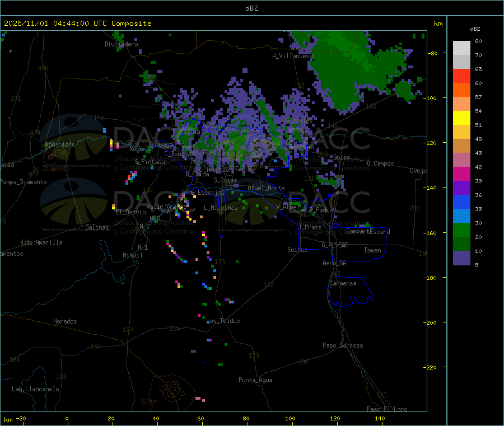Click the Nihuil map label
This screenshot has width=504, height=426.
point(132,255)
